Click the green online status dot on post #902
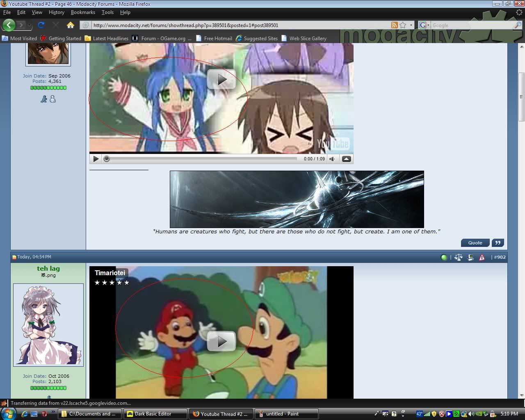 click(444, 257)
